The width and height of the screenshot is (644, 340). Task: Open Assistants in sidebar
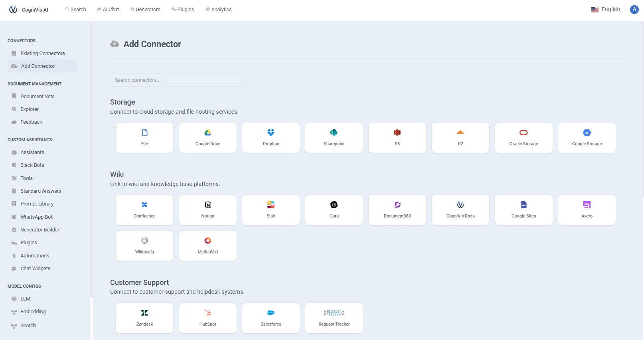(x=42, y=152)
